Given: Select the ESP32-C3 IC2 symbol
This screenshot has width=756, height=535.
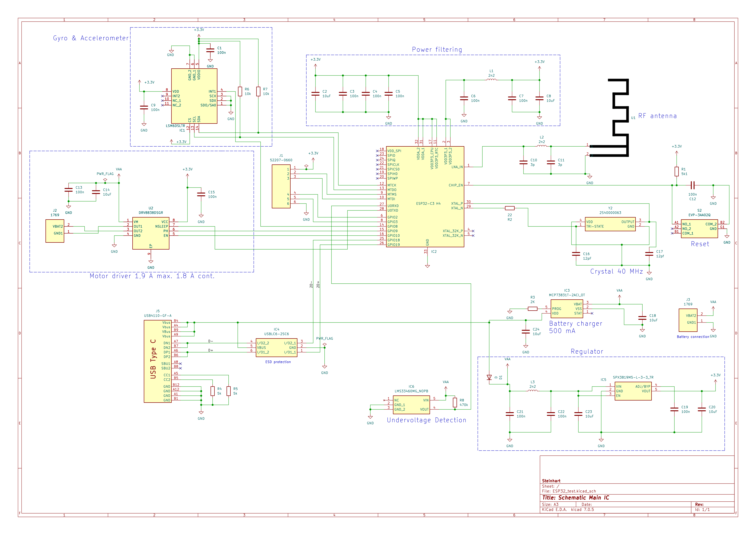Looking at the screenshot, I should click(x=425, y=197).
